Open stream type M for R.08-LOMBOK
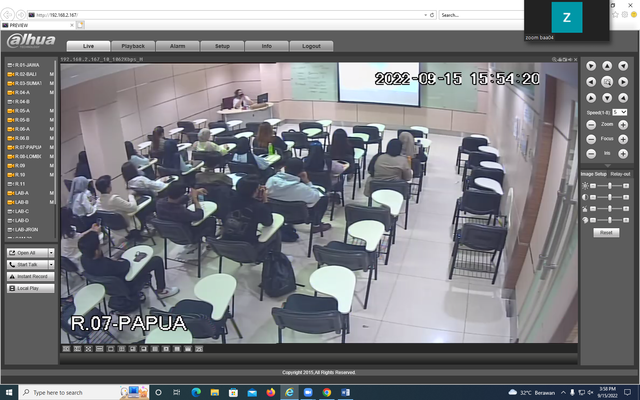Viewport: 640px width, 400px height. 52,156
